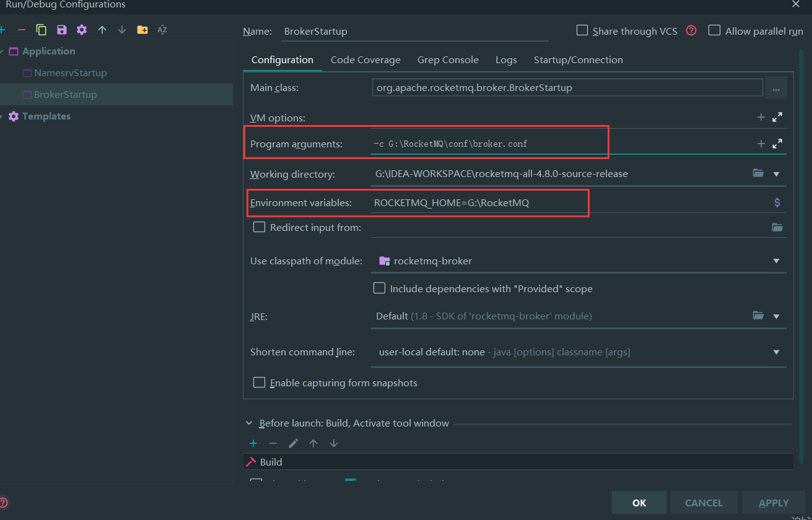Close Run/Debug Configurations dialog
Screen dimensions: 812x520
(x=796, y=4)
